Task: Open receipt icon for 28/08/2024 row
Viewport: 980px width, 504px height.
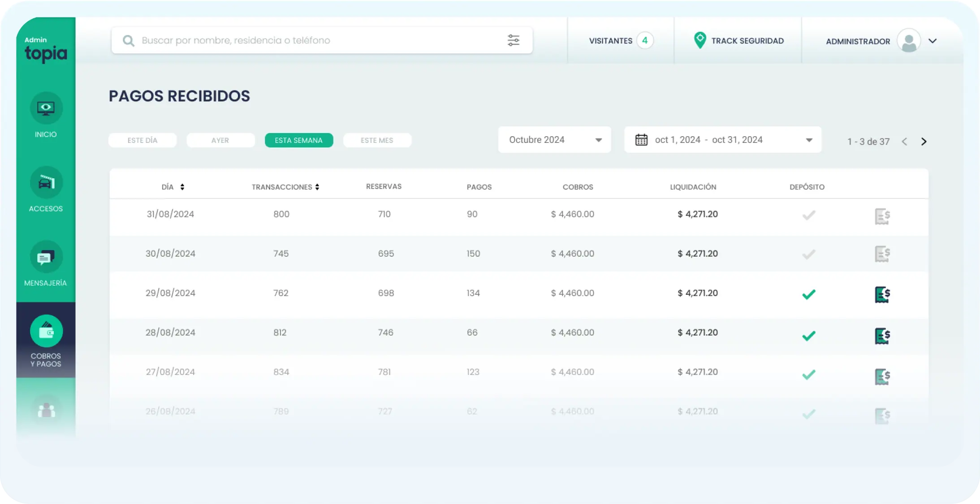Action: (882, 336)
